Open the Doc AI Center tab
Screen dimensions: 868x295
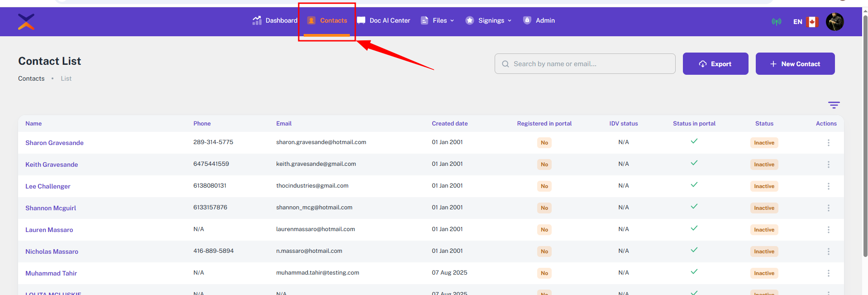tap(383, 20)
